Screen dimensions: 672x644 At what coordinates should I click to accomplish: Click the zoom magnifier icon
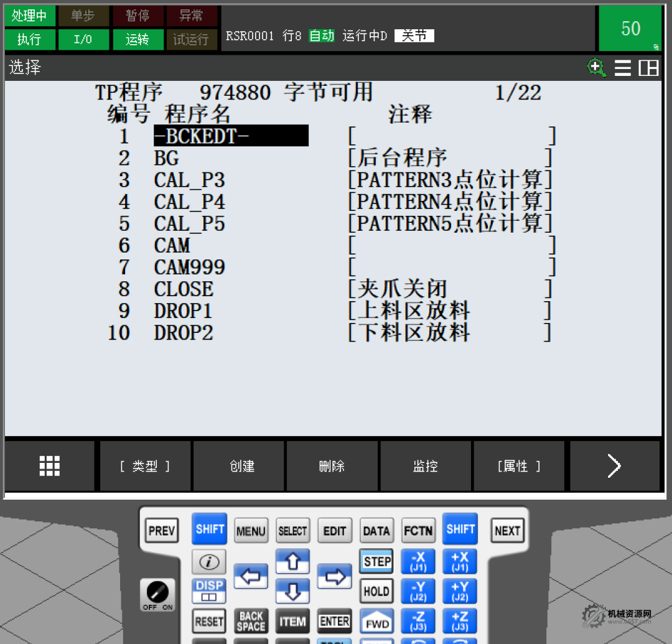[x=597, y=67]
